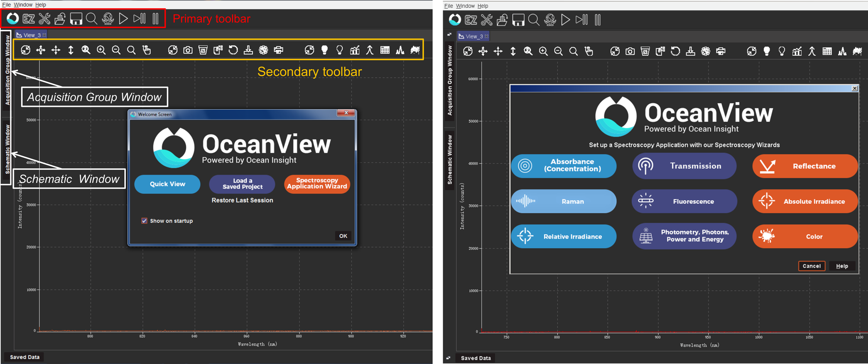Choose the Absolute Irradiance wizard

point(805,201)
